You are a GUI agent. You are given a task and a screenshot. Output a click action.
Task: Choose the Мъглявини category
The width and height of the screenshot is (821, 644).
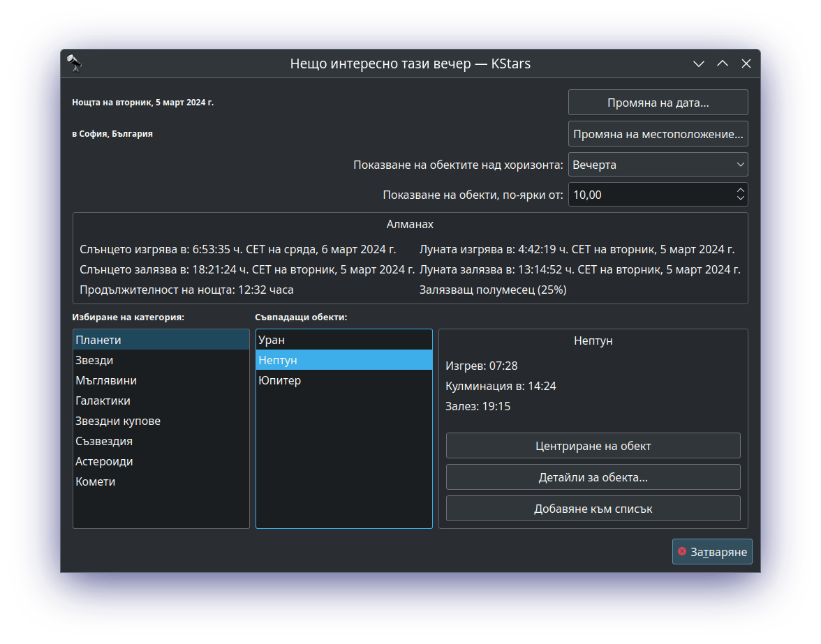pos(106,380)
